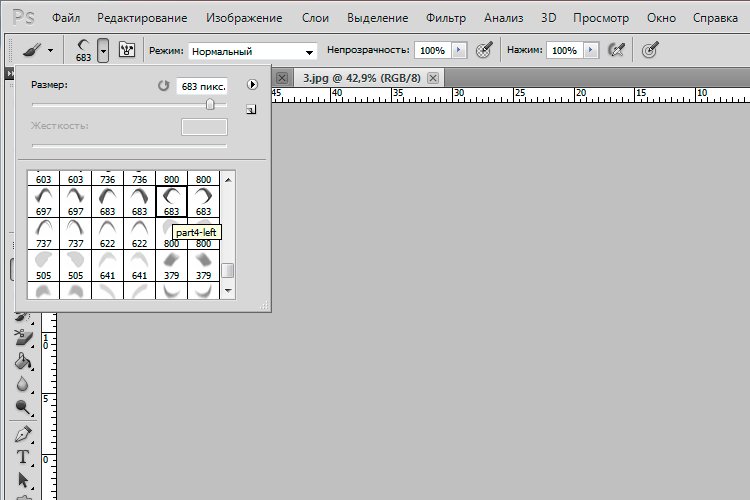Enable airbrush mode

point(617,50)
